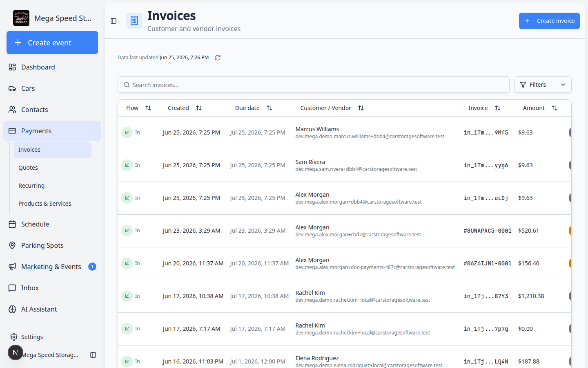This screenshot has height=368, width=588.
Task: Open Parking Spots page
Action: [x=52, y=245]
